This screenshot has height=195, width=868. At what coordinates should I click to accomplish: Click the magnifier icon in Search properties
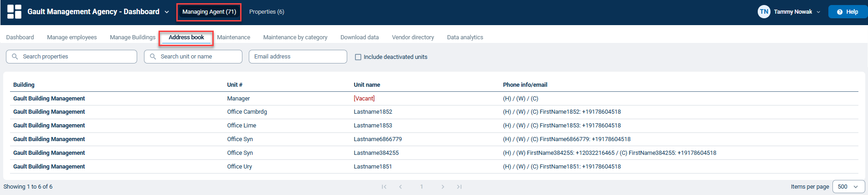point(15,57)
